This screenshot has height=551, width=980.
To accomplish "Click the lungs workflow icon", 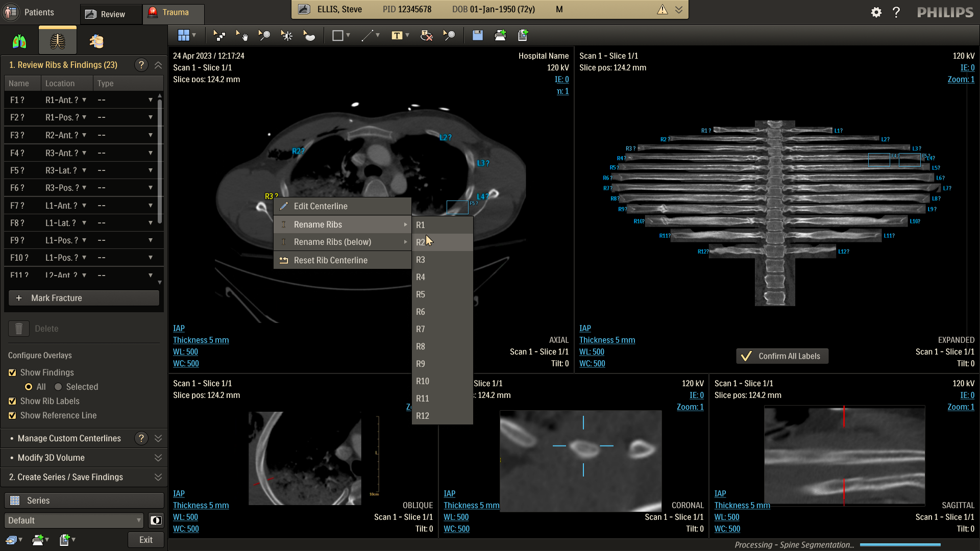I will 19,41.
